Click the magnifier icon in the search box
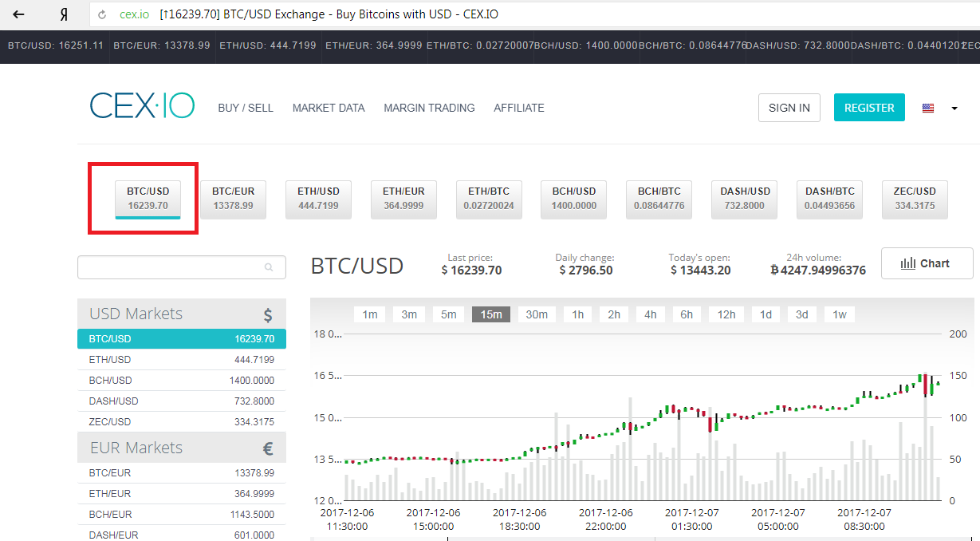980x541 pixels. pos(270,267)
